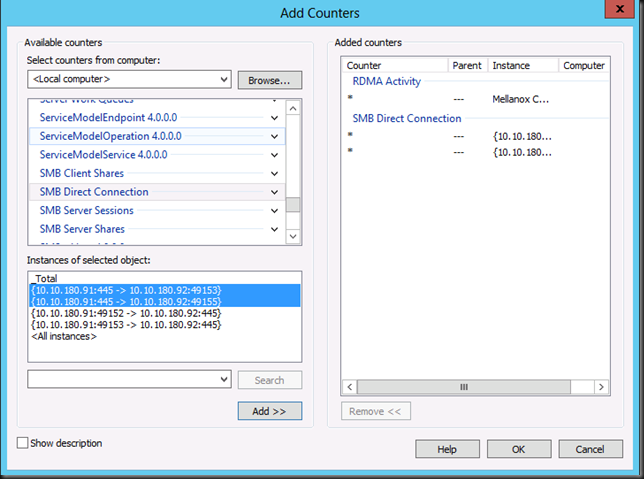Confirm with the OK button
The image size is (644, 479).
[519, 449]
